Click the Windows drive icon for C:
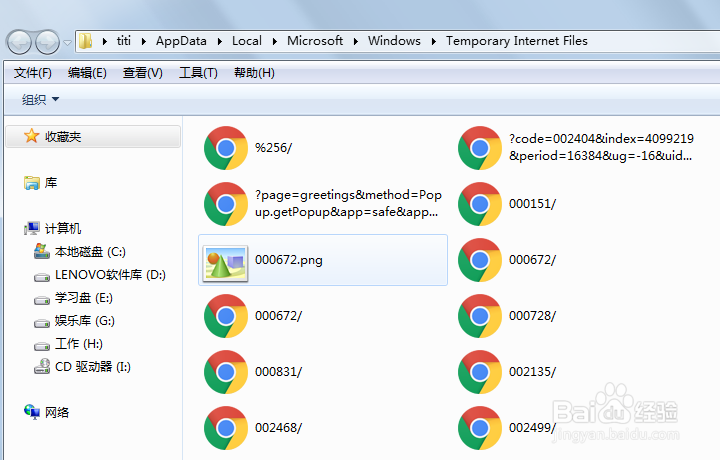 pos(42,251)
